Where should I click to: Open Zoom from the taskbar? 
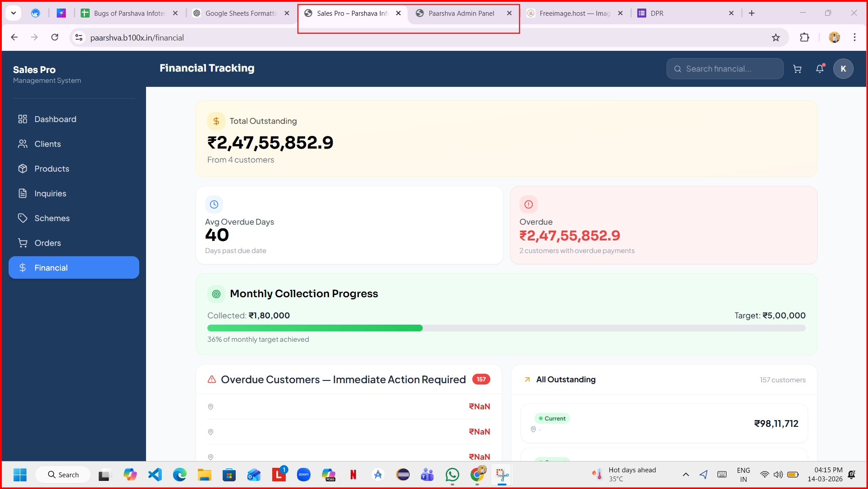(304, 475)
